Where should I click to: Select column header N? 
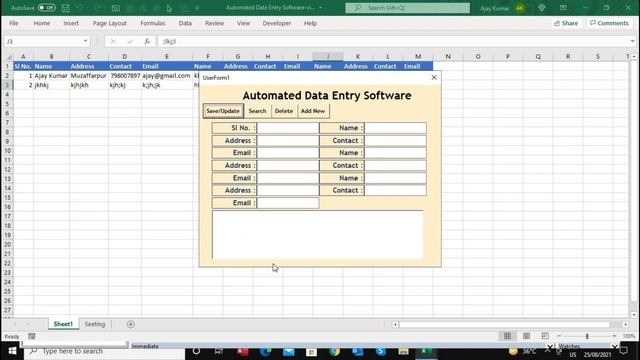pyautogui.click(x=448, y=56)
